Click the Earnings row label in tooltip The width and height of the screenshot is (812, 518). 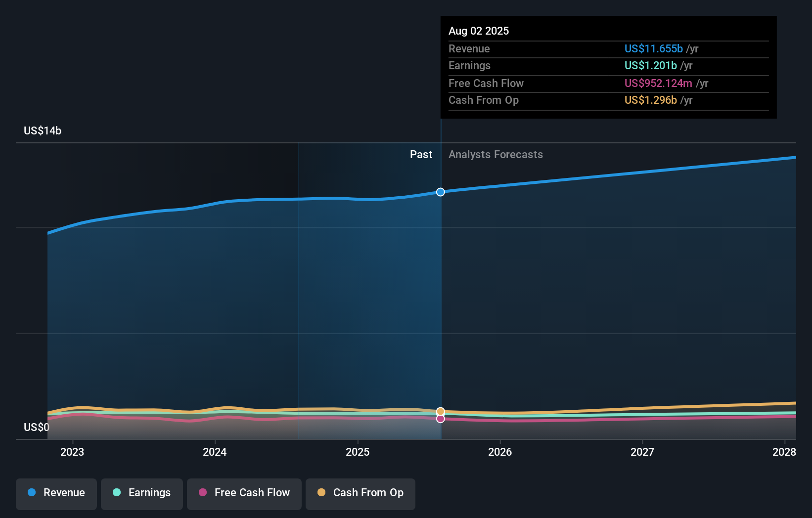click(469, 65)
